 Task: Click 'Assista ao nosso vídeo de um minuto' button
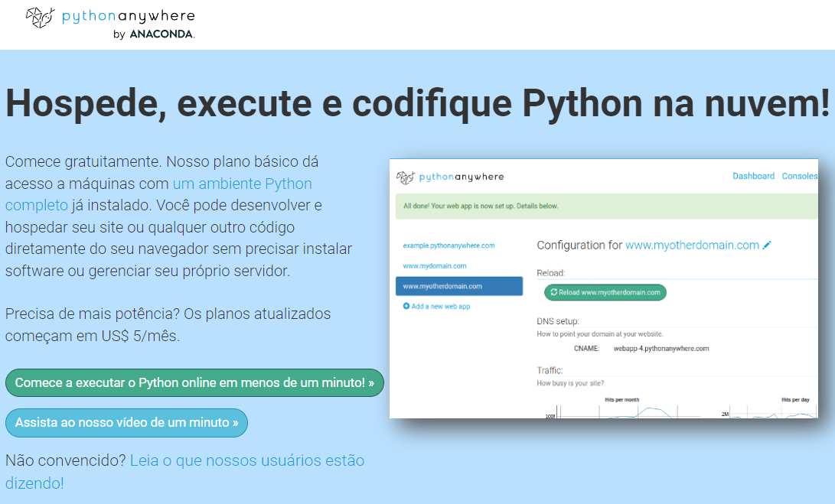tap(126, 423)
